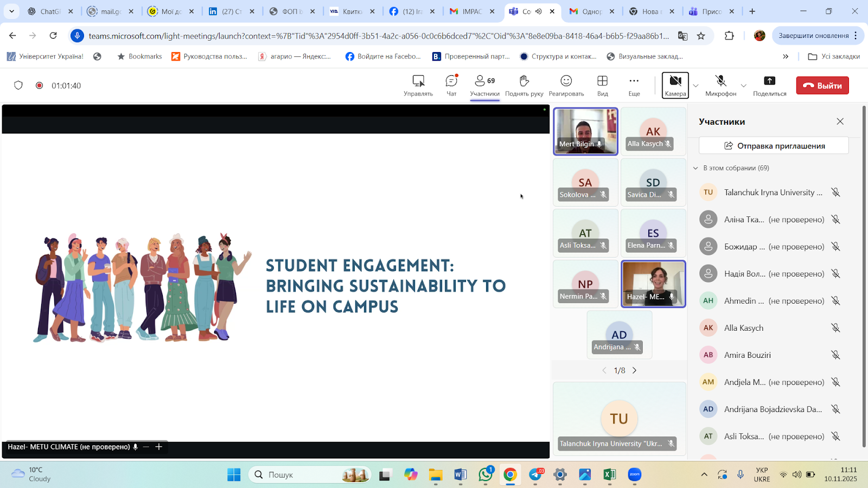Click muted mic icon beside Alla Kasych
Image resolution: width=868 pixels, height=488 pixels.
click(x=835, y=328)
